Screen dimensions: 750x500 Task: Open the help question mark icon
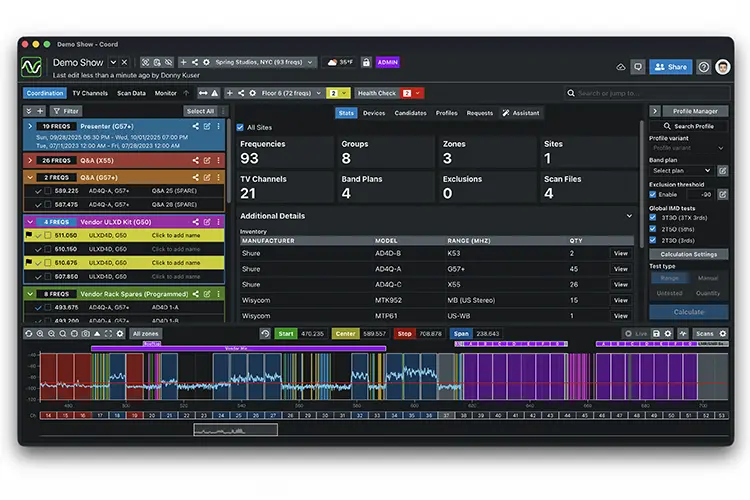(x=704, y=67)
